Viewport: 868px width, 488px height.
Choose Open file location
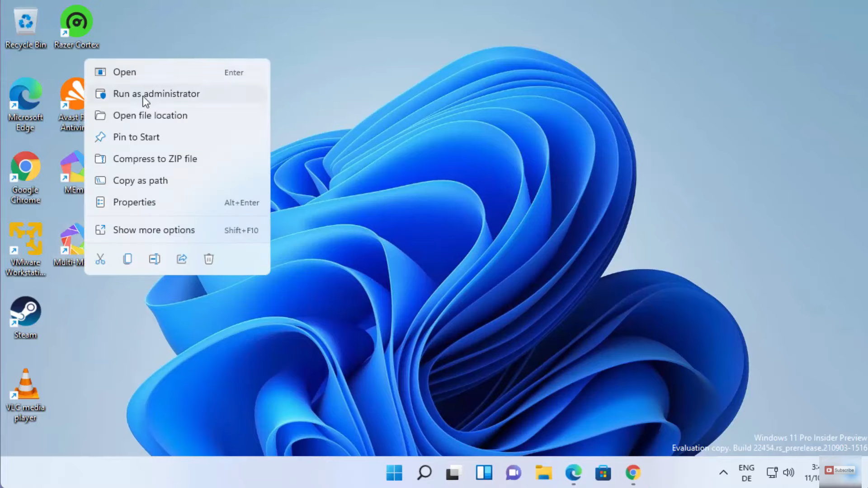point(150,115)
